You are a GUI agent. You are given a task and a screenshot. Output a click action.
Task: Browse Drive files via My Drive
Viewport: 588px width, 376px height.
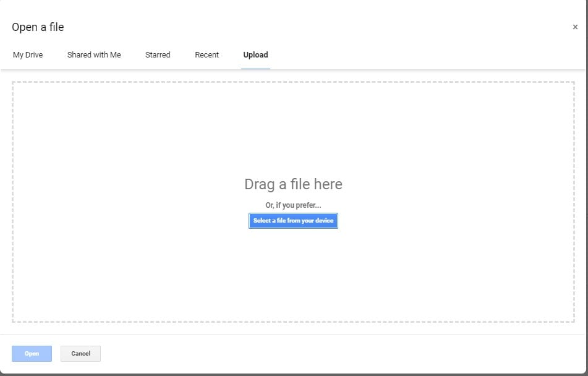(28, 55)
